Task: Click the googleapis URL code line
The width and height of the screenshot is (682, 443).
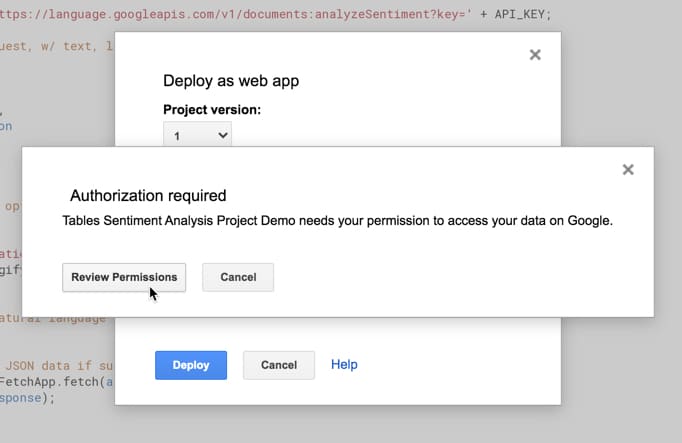Action: (276, 14)
